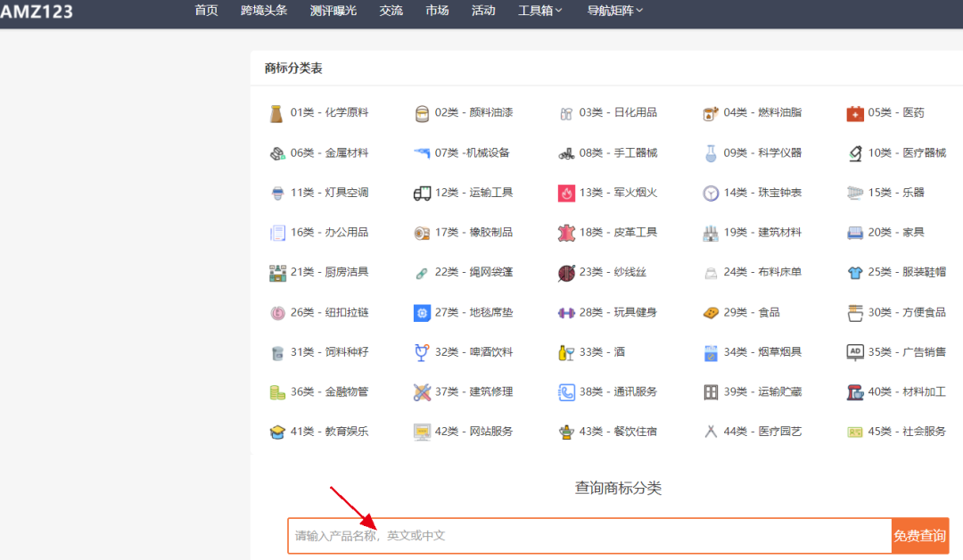Click the 09类 科学仪器 beaker icon
This screenshot has height=560, width=963.
[x=709, y=152]
